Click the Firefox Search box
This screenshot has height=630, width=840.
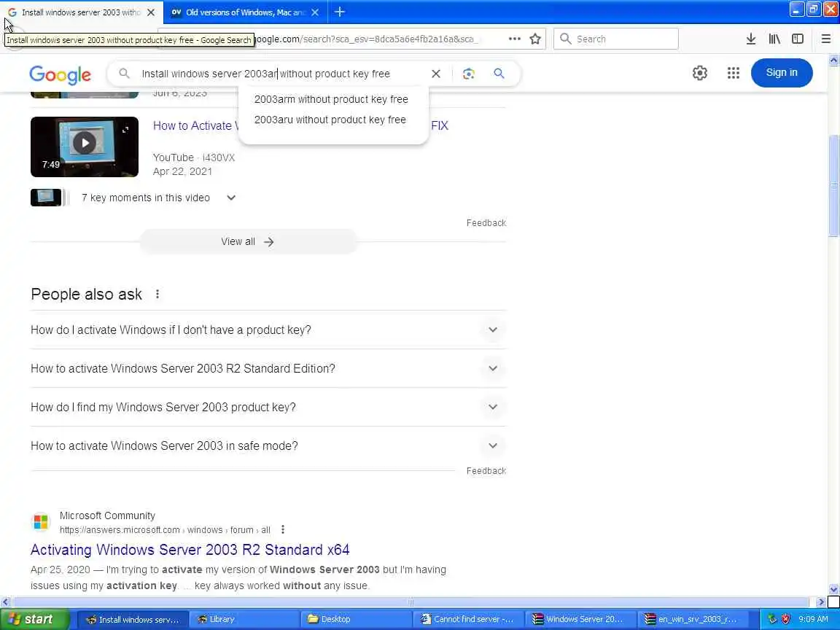point(616,39)
